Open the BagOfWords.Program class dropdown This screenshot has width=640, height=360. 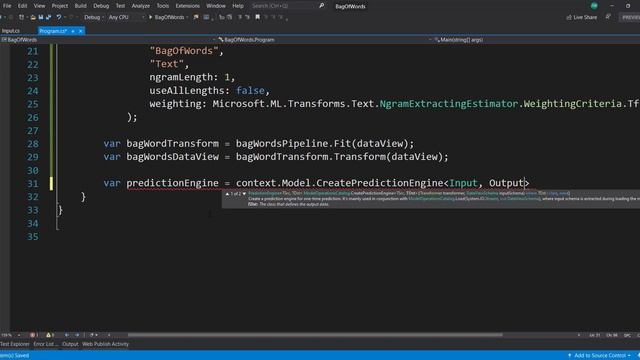click(324, 40)
